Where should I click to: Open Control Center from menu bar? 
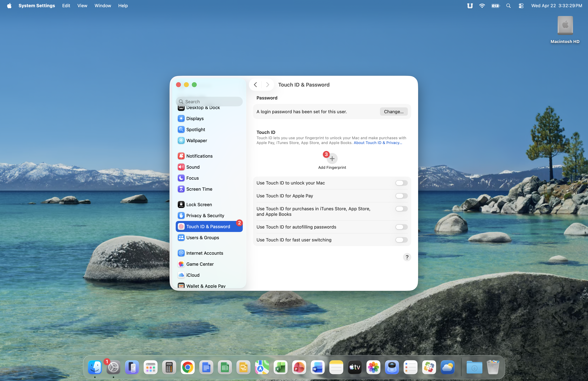521,6
